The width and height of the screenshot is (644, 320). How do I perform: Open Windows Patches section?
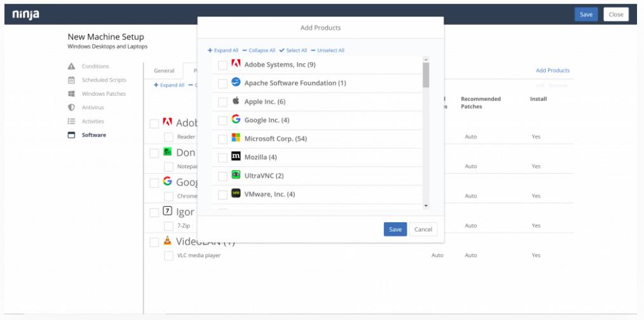point(104,93)
